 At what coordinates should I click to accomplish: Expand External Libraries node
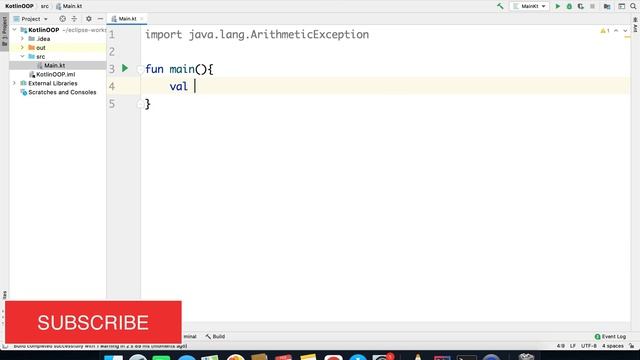coord(15,83)
